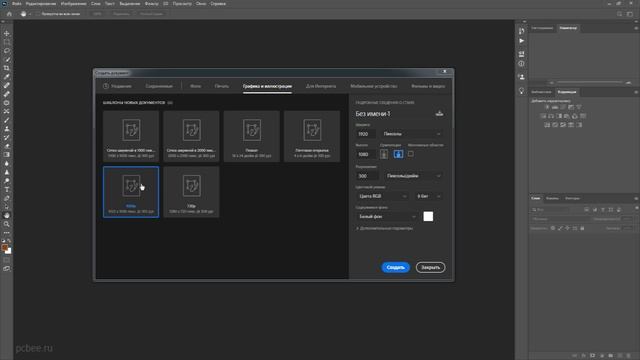This screenshot has height=360, width=640.
Task: Click the '100%' zoom button in options bar
Action: 97,13
